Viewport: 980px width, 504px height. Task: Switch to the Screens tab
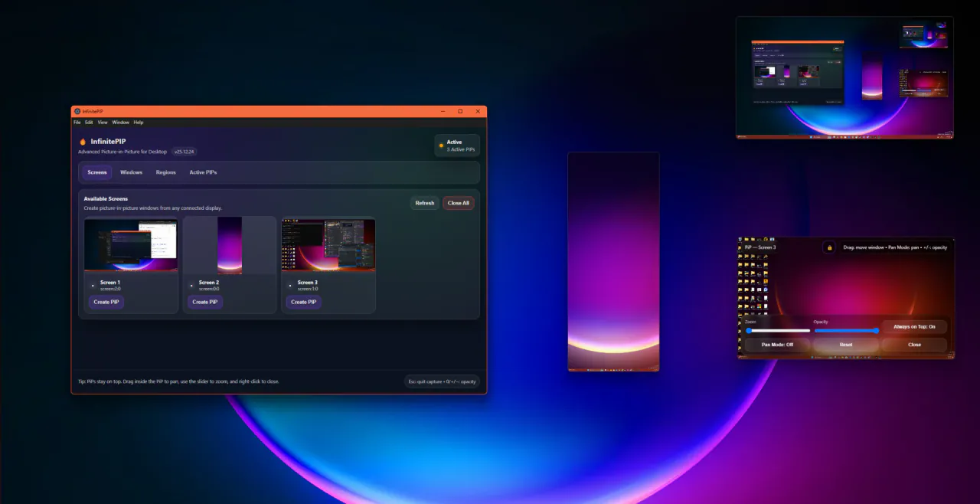coord(97,172)
